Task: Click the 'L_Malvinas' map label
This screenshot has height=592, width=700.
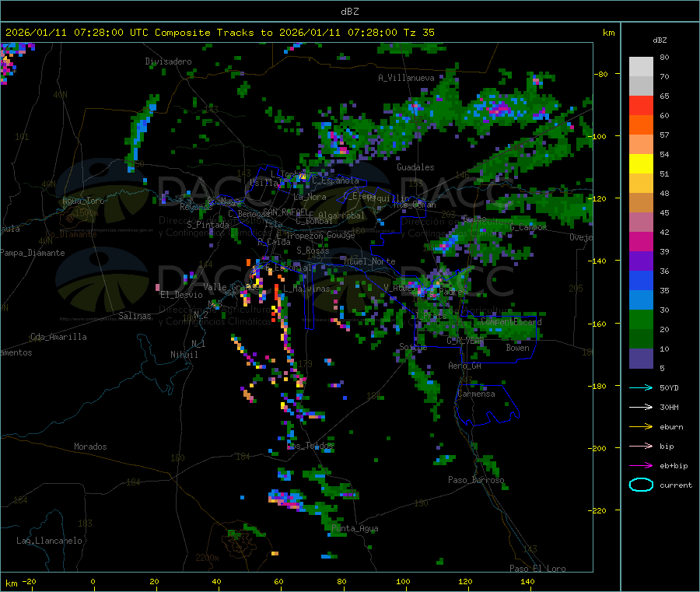Action: point(306,289)
